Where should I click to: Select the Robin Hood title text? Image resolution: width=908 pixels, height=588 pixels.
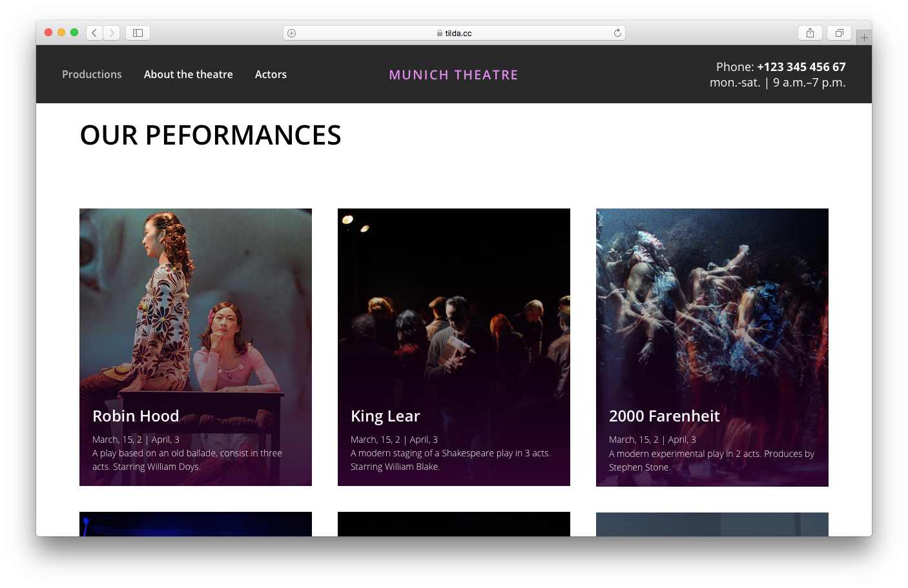[x=136, y=416]
